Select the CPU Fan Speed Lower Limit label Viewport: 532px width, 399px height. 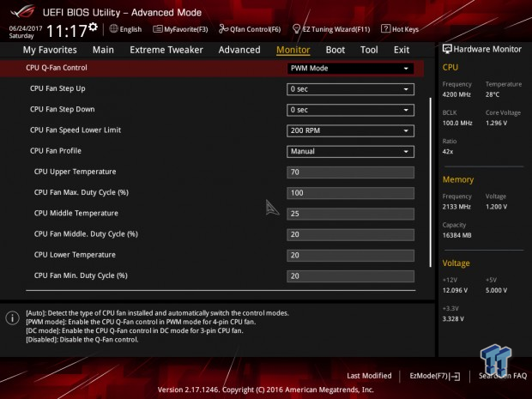coord(76,130)
